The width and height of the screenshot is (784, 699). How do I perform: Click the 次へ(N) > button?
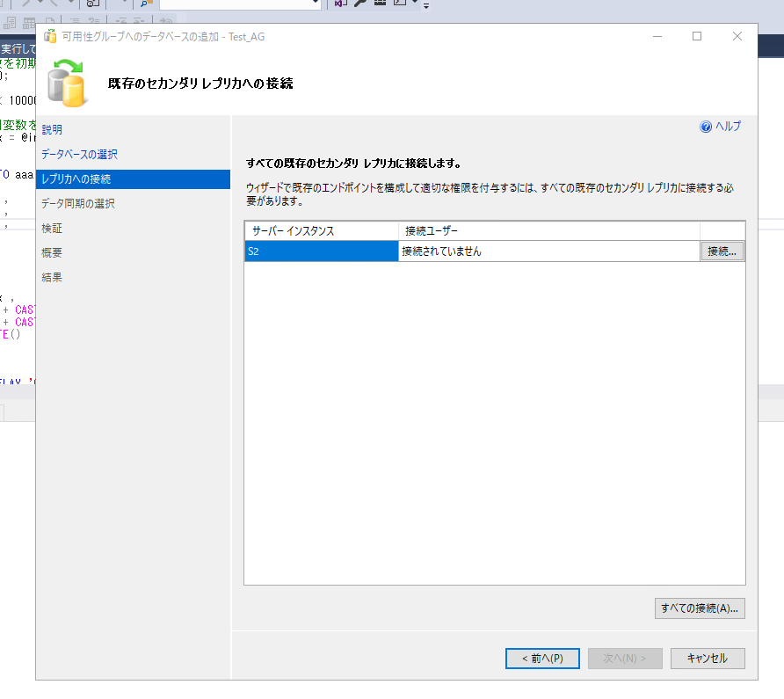pyautogui.click(x=625, y=659)
